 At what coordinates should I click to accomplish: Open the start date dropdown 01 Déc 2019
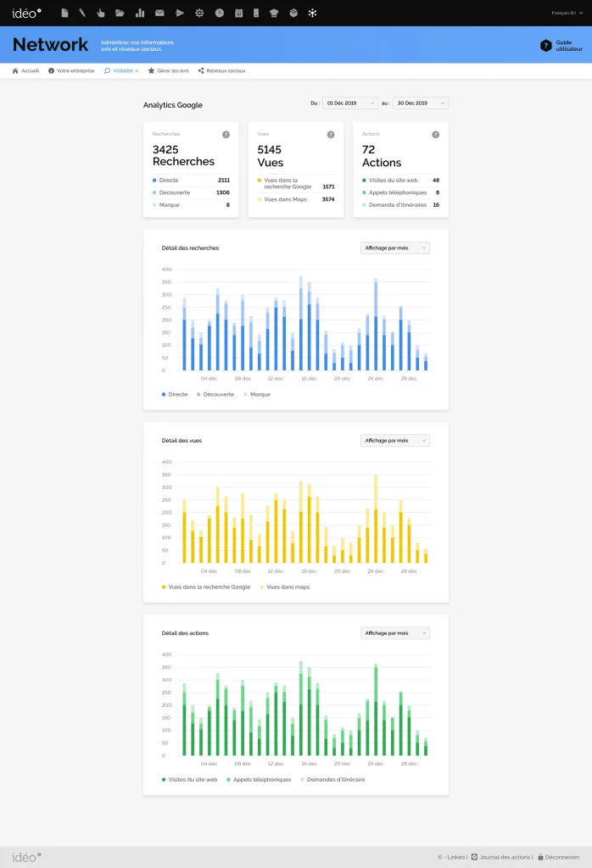[x=349, y=103]
